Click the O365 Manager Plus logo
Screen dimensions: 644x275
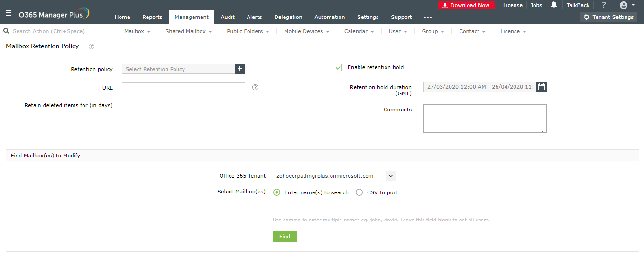(54, 14)
